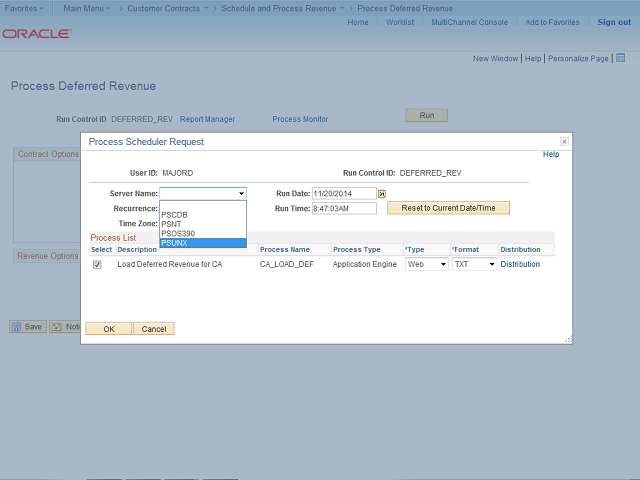The image size is (640, 480).
Task: Open the Server Name dropdown arrow
Action: [x=241, y=193]
